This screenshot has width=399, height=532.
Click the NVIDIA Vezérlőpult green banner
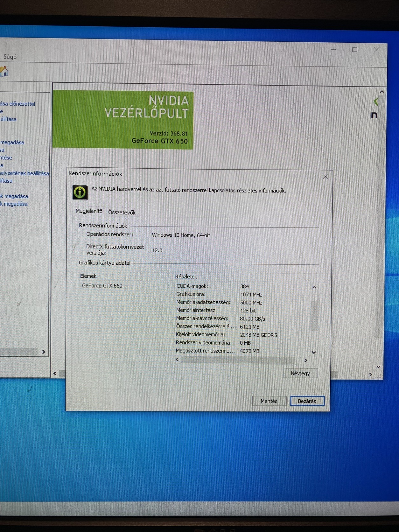(123, 120)
